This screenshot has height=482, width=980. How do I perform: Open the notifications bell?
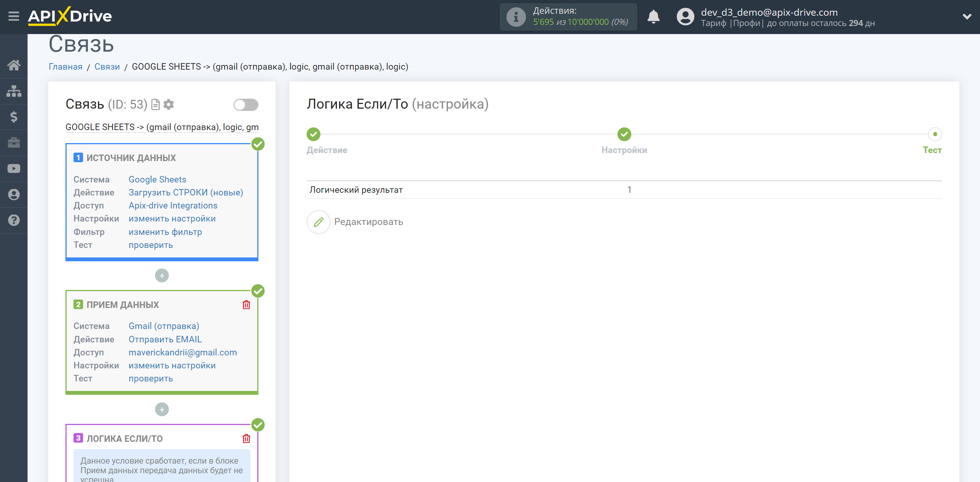coord(653,17)
